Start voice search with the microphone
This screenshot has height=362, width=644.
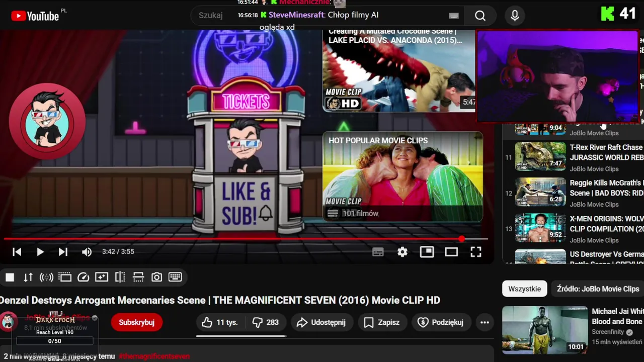[x=515, y=16]
